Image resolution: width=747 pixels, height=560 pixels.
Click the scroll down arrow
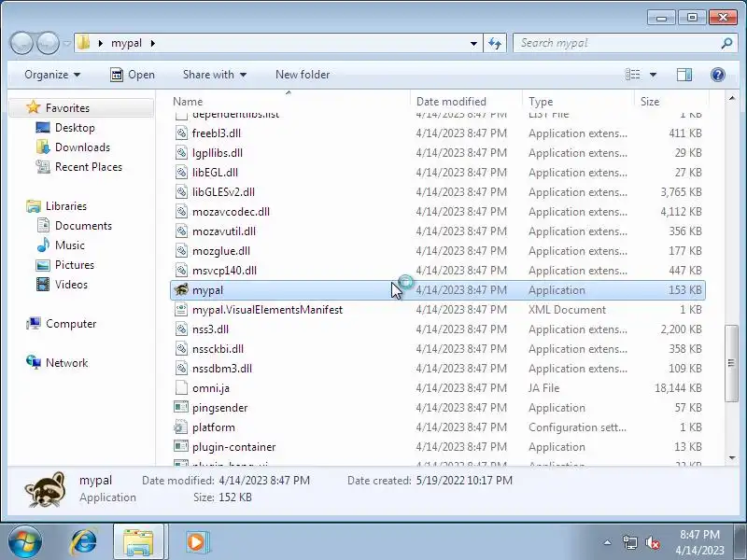click(x=732, y=458)
